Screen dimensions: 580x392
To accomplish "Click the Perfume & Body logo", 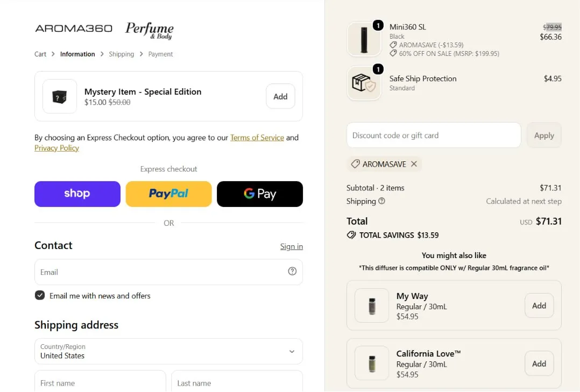I will [x=150, y=30].
